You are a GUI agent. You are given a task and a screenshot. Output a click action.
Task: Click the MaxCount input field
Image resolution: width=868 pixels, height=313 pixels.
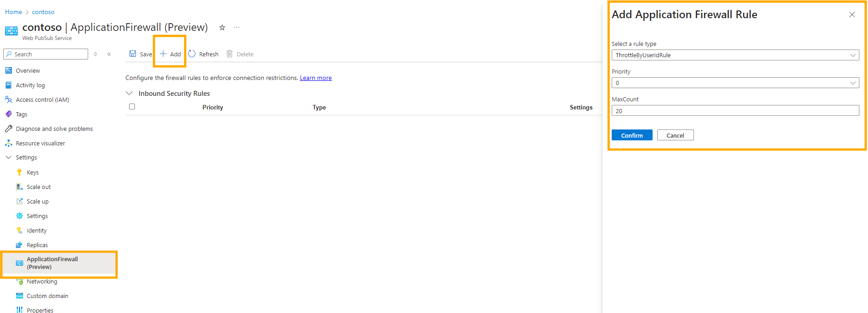(x=735, y=110)
